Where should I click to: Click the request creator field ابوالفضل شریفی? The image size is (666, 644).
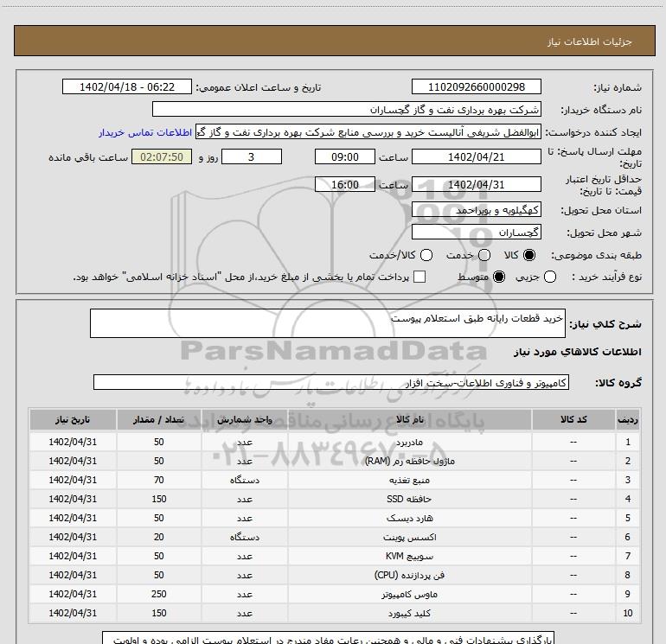point(368,132)
